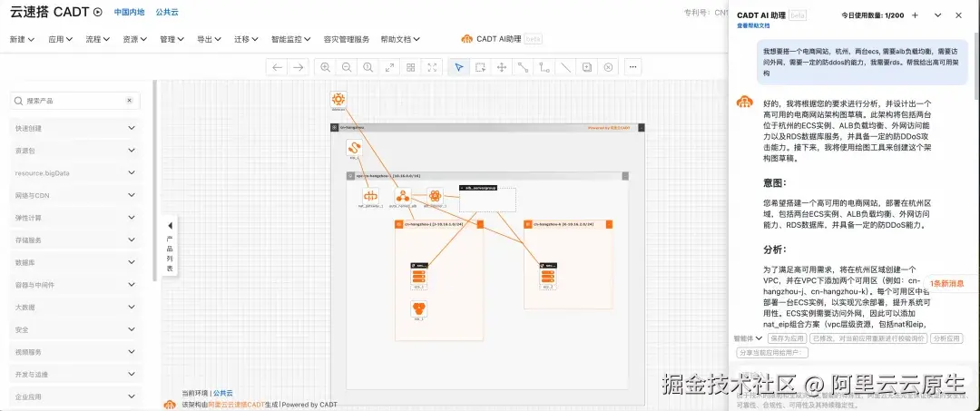Click the circled X delete toolbar icon
Screen dimensions: 980x411
[x=608, y=67]
